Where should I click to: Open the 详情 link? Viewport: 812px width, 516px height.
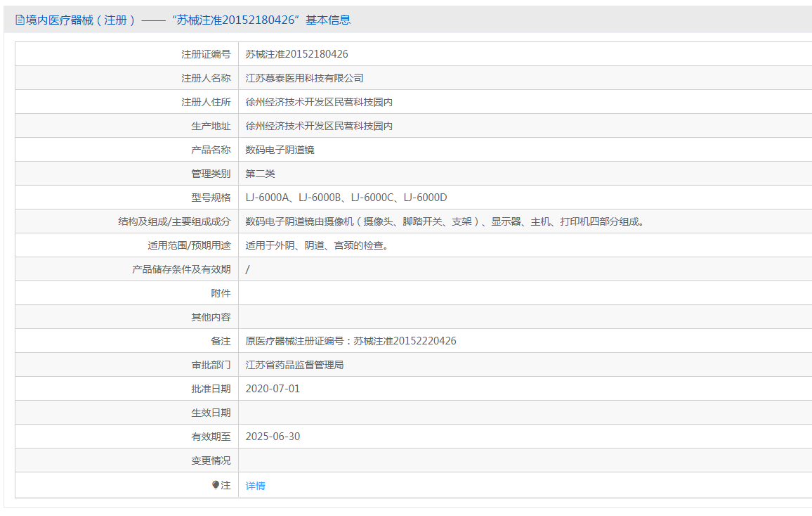[x=255, y=486]
